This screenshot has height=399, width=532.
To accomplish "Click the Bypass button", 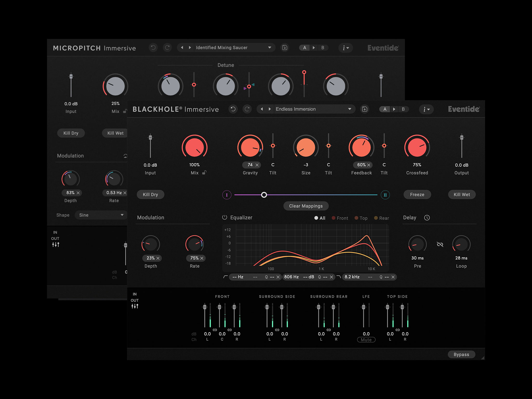I will [462, 355].
